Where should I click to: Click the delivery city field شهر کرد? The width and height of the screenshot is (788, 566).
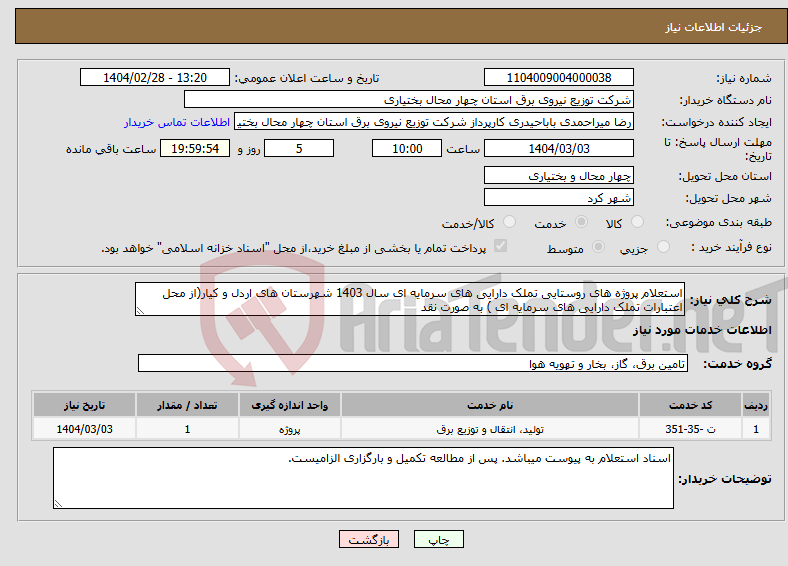558,197
